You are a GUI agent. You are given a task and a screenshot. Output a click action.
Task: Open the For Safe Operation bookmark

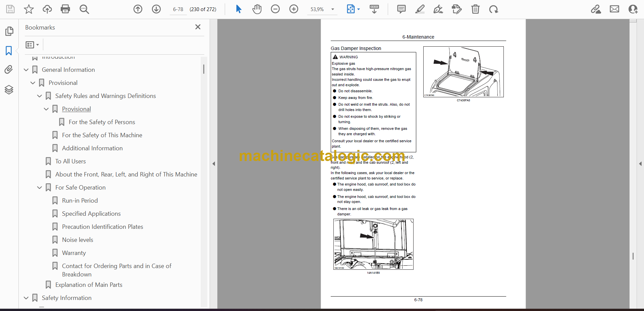pos(80,188)
